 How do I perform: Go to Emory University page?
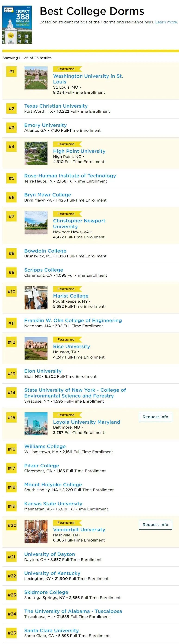45,125
